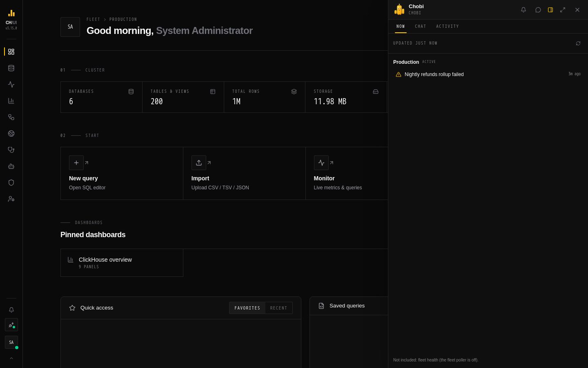Open the user settings icon in the sidebar
Image resolution: width=588 pixels, height=368 pixels.
coord(11,199)
